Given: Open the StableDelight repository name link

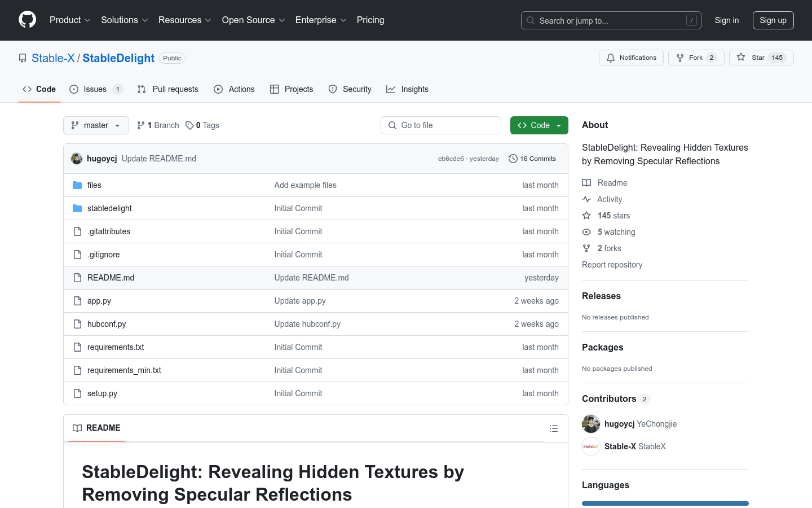Looking at the screenshot, I should [x=118, y=58].
